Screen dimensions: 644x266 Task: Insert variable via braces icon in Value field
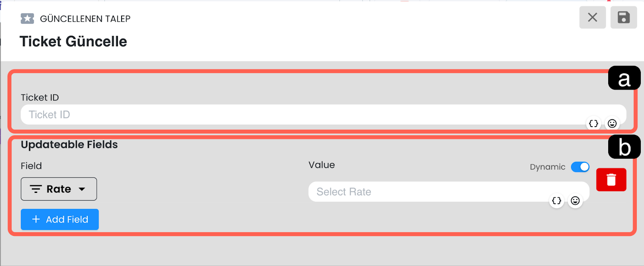coord(557,201)
